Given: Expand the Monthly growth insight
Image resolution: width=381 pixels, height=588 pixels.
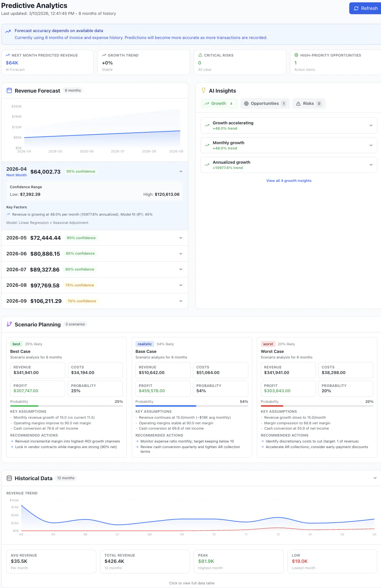Looking at the screenshot, I should (x=371, y=145).
